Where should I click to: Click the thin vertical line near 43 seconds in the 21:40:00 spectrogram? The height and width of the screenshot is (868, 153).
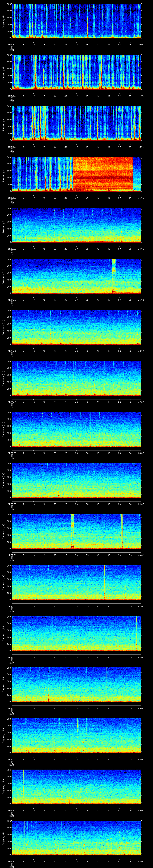pyautogui.click(x=105, y=582)
